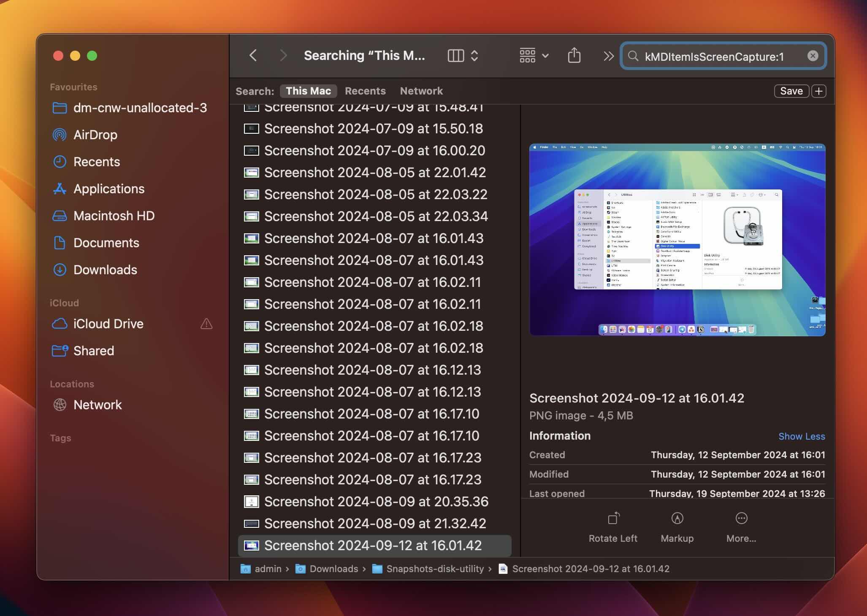Go to Snapshots-disk-utility in path bar
Image resolution: width=867 pixels, height=616 pixels.
tap(428, 569)
